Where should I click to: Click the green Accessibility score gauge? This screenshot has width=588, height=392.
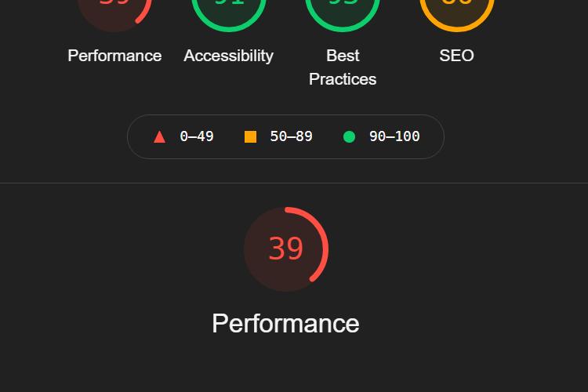click(x=229, y=8)
